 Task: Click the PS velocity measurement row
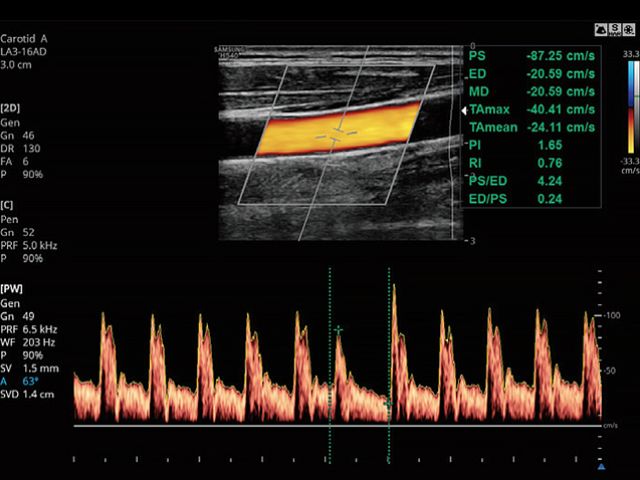click(x=532, y=56)
